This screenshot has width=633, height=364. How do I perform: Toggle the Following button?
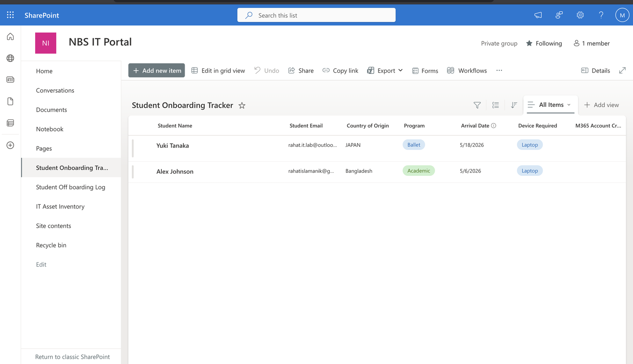point(544,43)
